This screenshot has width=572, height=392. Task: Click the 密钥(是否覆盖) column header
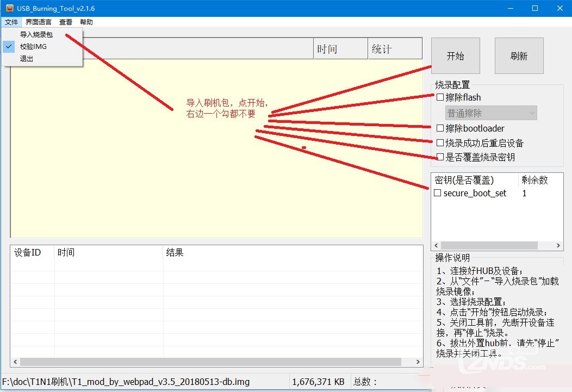pyautogui.click(x=475, y=180)
